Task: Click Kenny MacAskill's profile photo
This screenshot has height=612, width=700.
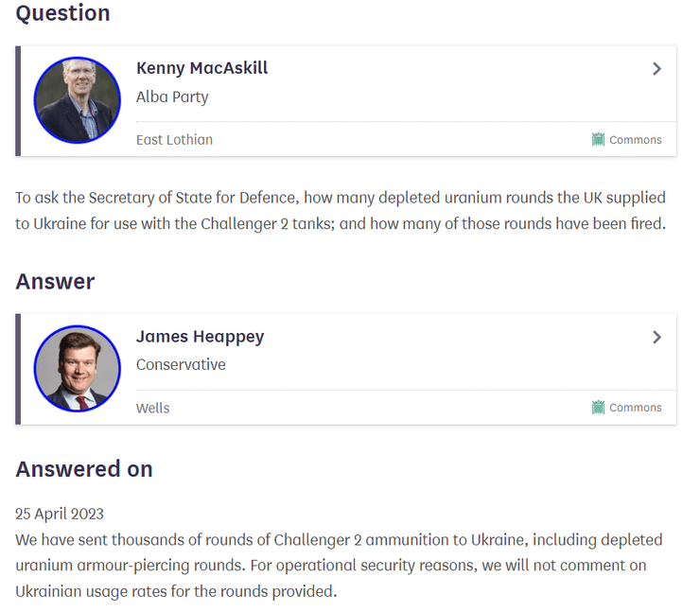Action: coord(78,100)
